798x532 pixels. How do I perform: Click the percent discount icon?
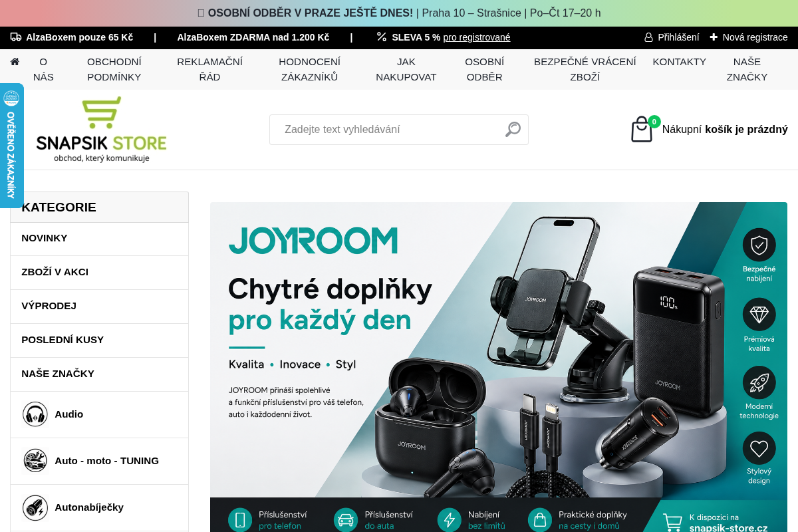[382, 37]
